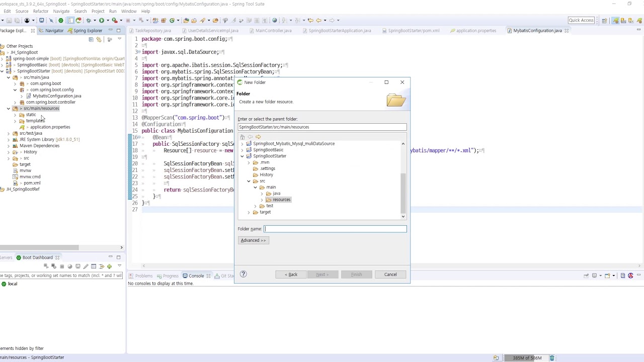
Task: Click the Back button in New Folder dialog
Action: pos(291,275)
